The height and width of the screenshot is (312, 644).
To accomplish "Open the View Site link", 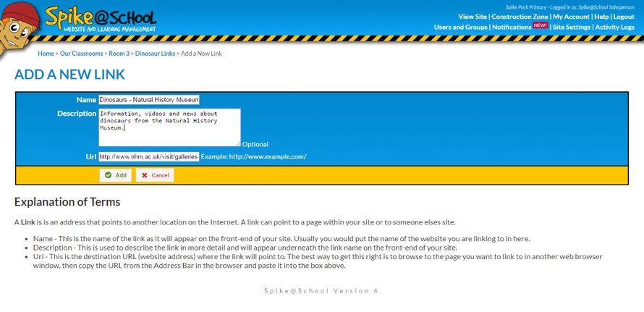I will coord(473,17).
